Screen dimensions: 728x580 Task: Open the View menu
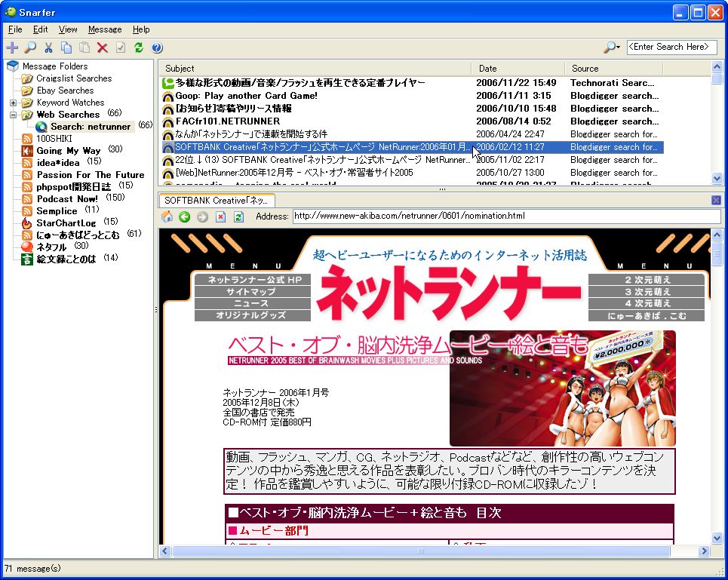coord(68,29)
